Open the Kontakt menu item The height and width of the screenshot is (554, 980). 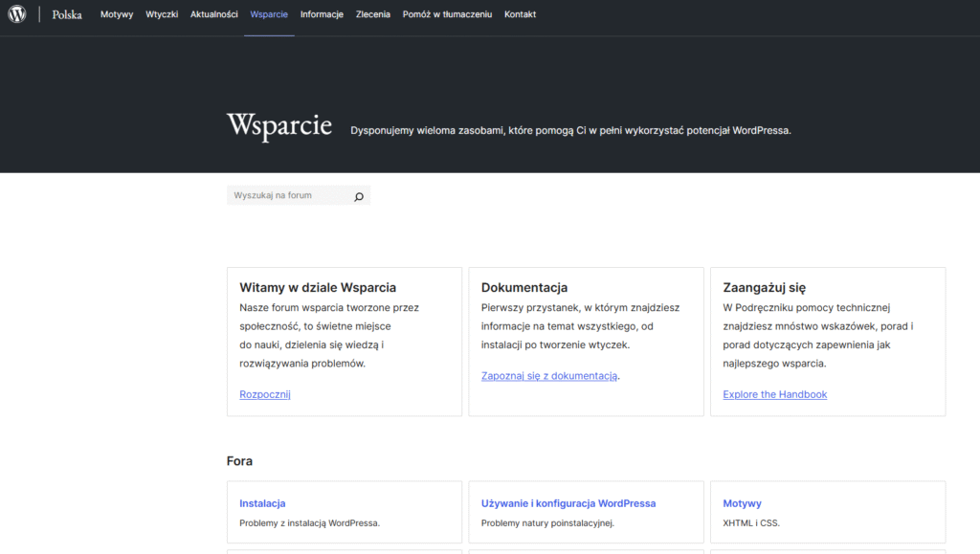[x=520, y=14]
